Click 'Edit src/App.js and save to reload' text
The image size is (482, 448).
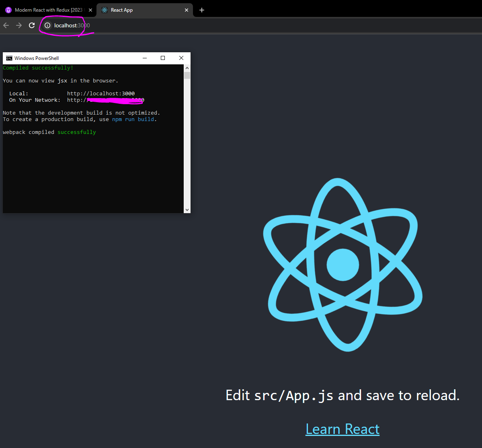pos(343,395)
